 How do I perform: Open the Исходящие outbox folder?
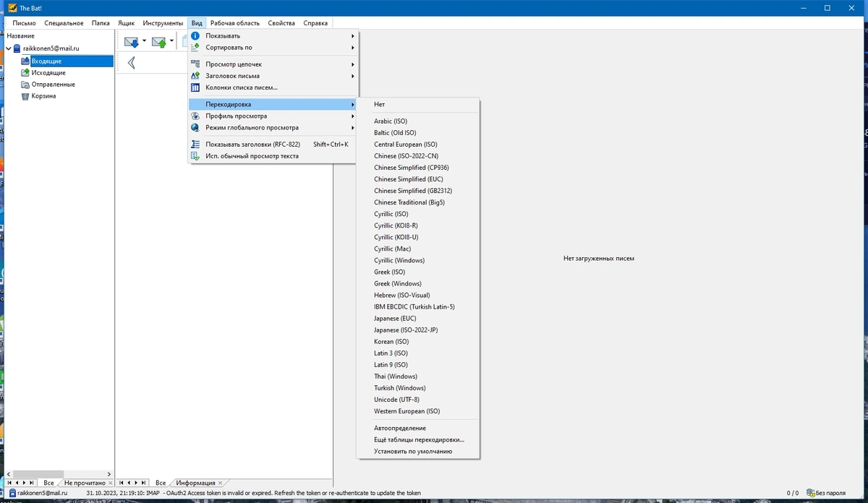click(x=43, y=73)
